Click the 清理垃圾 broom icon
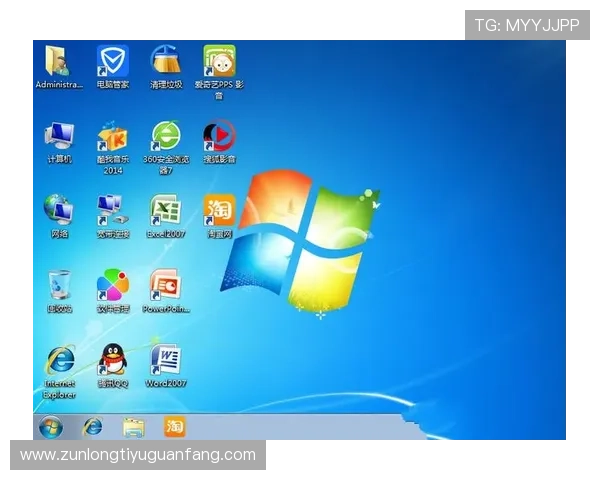 (165, 62)
